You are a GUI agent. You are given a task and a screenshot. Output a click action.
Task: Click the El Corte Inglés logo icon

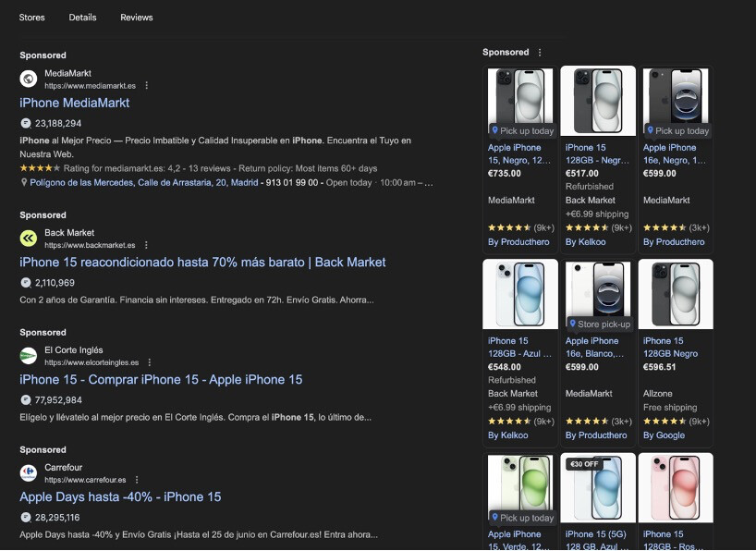pos(29,356)
